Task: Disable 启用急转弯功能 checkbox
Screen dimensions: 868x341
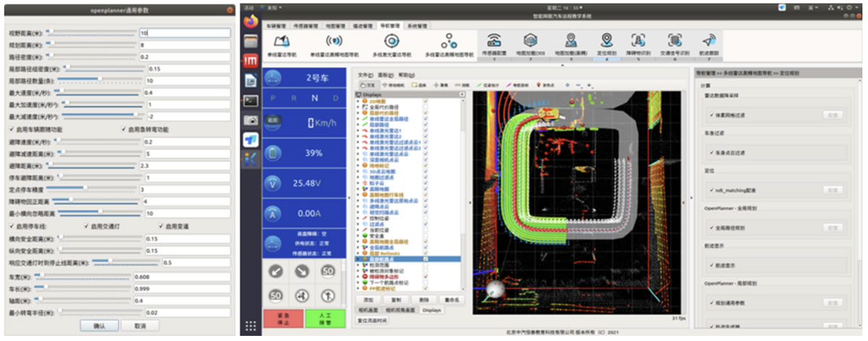Action: [122, 129]
